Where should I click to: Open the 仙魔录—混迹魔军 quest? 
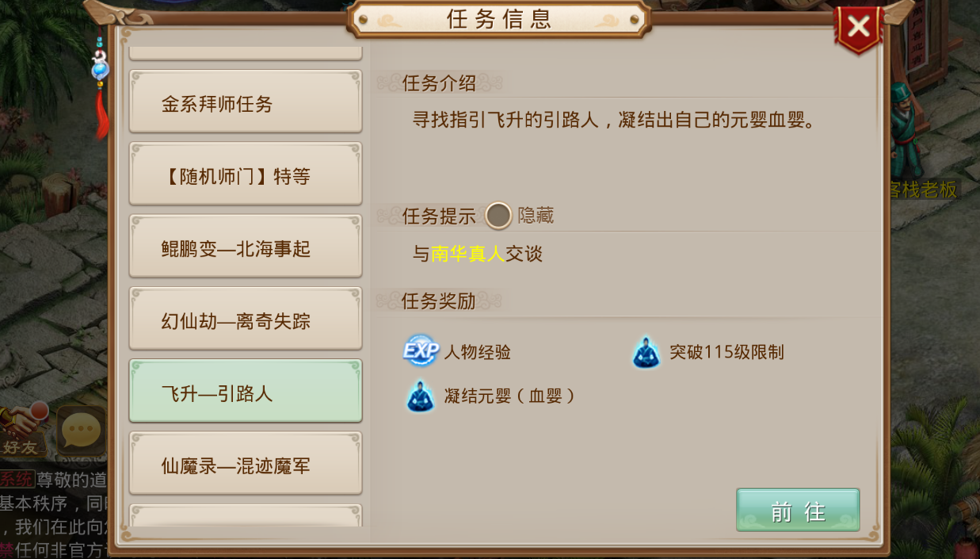246,465
